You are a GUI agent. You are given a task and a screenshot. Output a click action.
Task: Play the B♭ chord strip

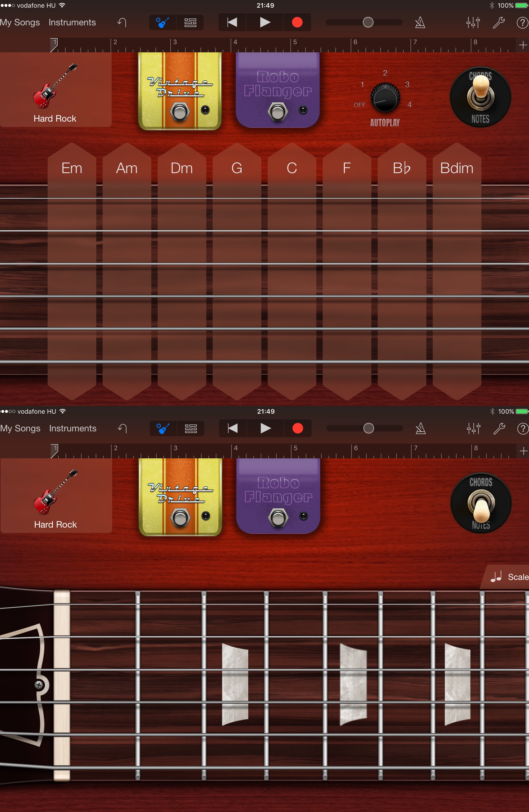402,271
